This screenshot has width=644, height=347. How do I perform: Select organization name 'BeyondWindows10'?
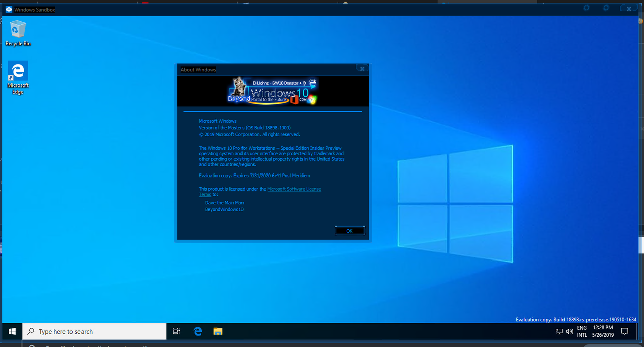point(224,209)
